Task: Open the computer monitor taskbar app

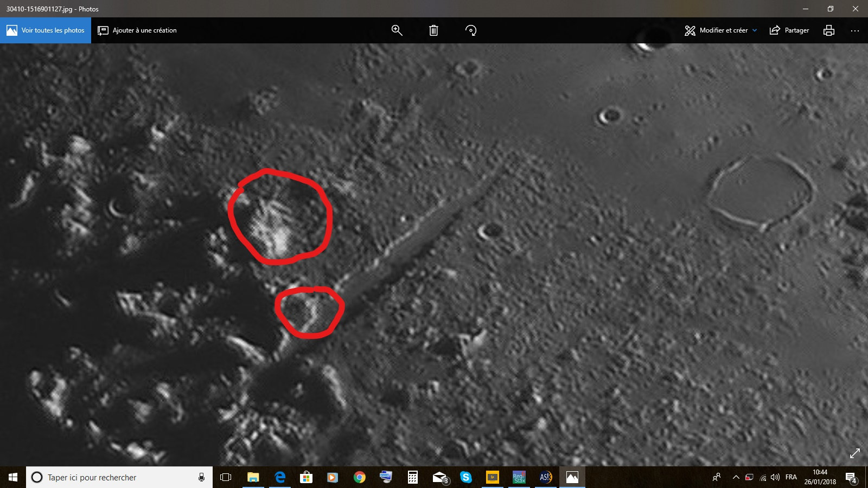Action: point(386,477)
